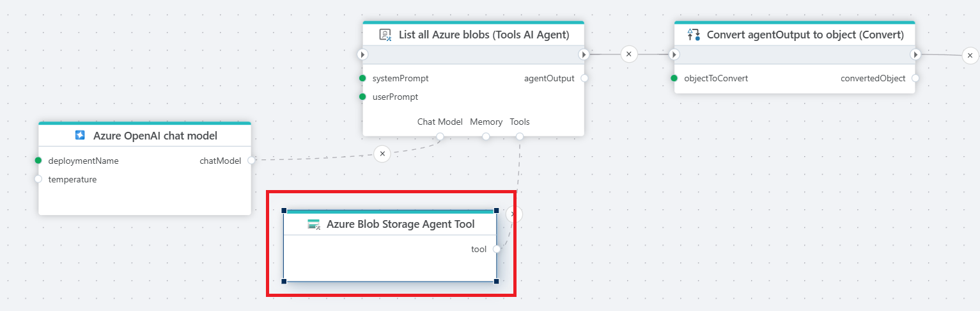Click the Convert node output execution arrow

tap(915, 54)
